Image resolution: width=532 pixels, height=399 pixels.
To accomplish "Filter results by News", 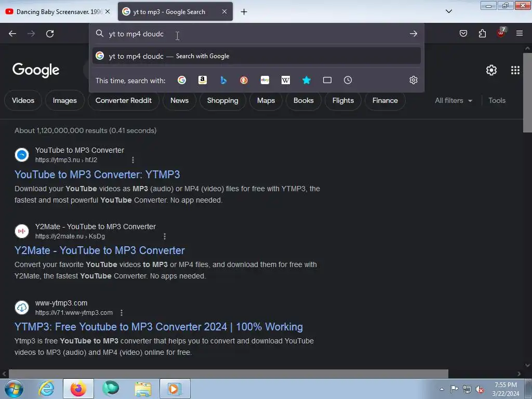I will click(179, 100).
